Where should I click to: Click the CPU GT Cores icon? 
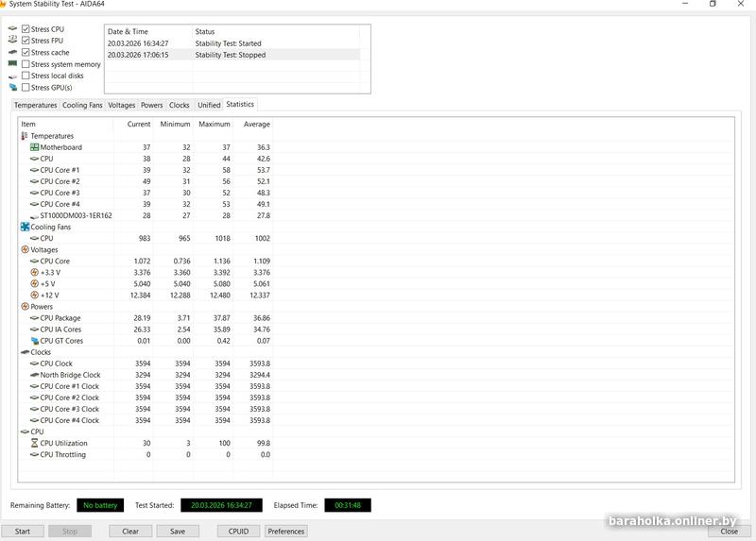34,341
